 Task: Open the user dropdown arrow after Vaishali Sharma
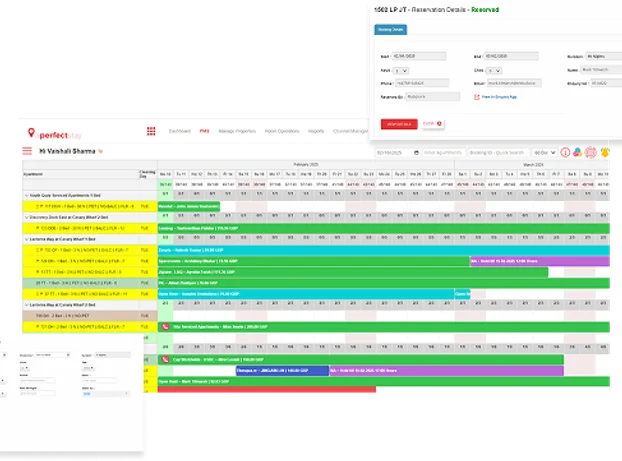[101, 151]
